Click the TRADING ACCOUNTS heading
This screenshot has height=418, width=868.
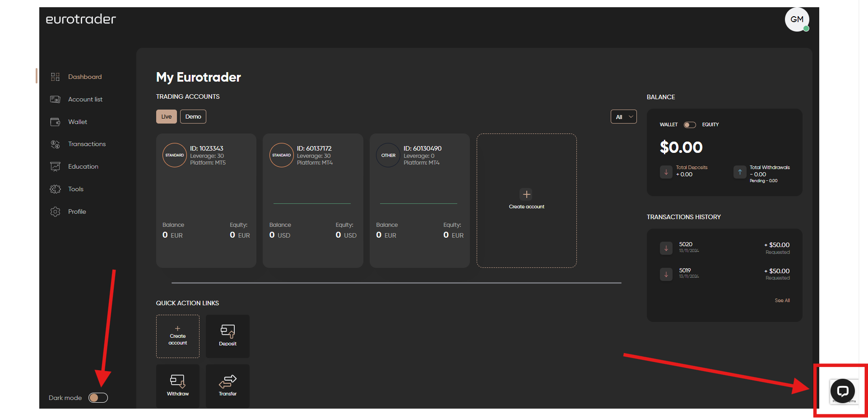[188, 96]
